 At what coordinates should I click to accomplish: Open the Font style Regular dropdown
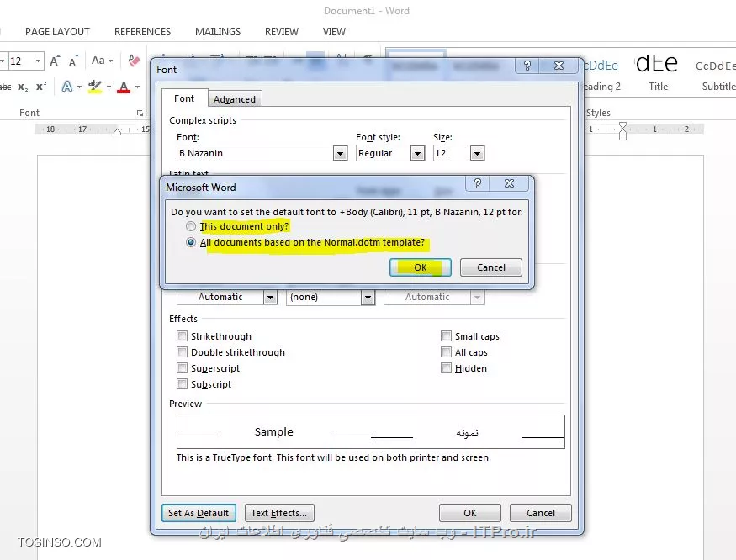pos(417,154)
